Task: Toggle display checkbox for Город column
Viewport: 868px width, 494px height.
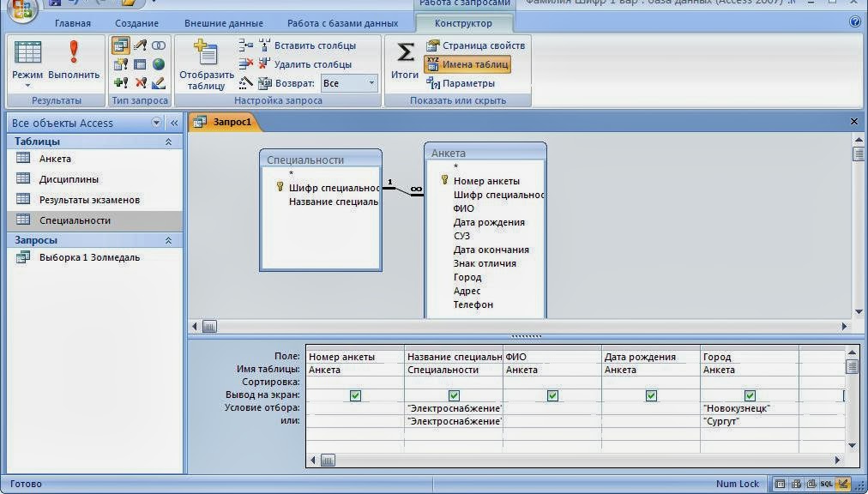Action: [750, 395]
